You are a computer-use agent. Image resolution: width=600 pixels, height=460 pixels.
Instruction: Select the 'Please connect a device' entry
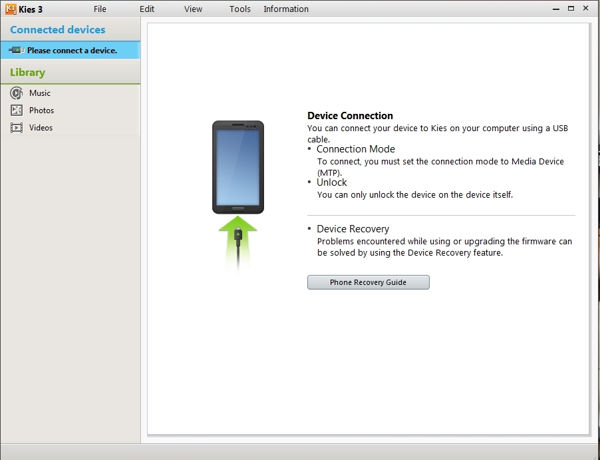(71, 50)
